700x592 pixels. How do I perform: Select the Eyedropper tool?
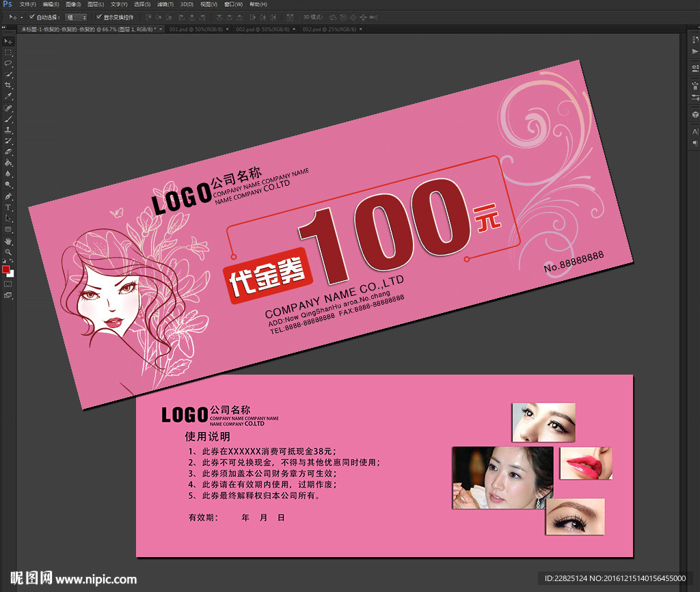click(8, 96)
